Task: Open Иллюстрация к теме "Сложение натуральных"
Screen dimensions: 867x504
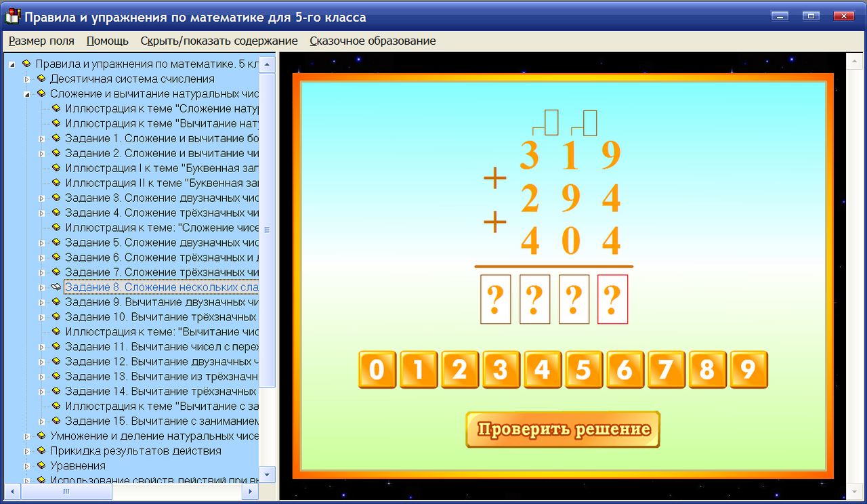Action: 162,108
